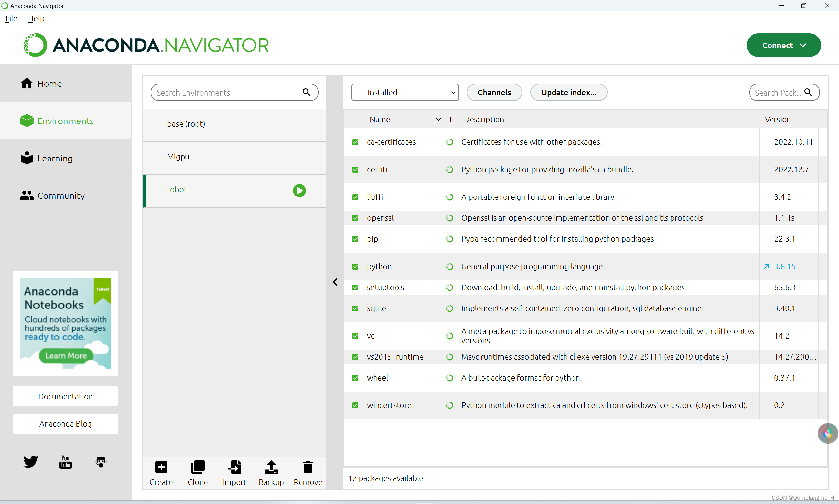Click the type circle icon for libffi
The image size is (839, 504).
(x=450, y=197)
